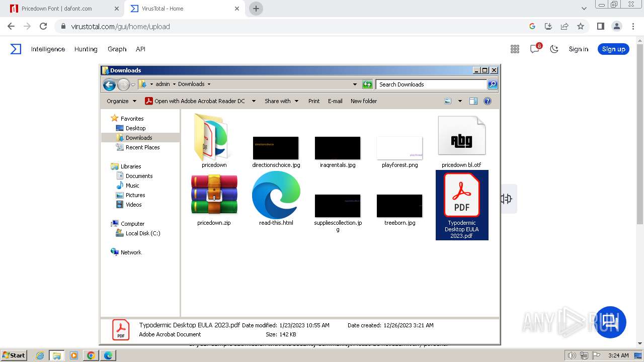Image resolution: width=644 pixels, height=362 pixels.
Task: Expand the views options dropdown arrow
Action: tap(459, 101)
